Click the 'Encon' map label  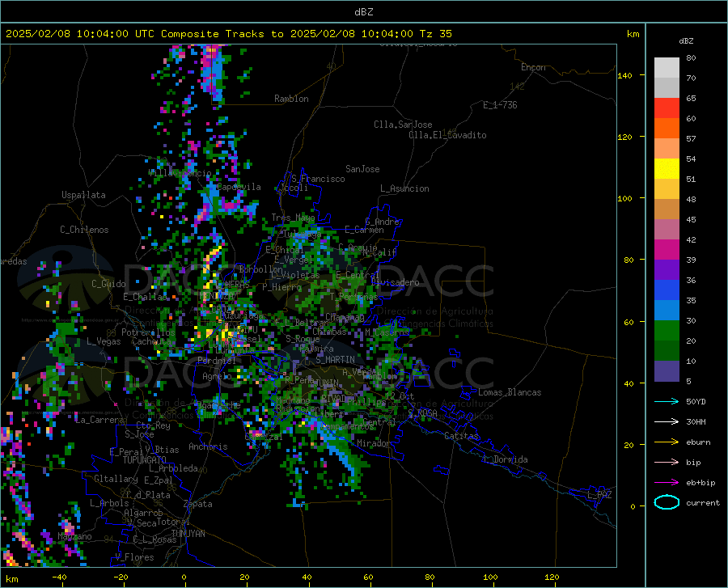click(533, 67)
